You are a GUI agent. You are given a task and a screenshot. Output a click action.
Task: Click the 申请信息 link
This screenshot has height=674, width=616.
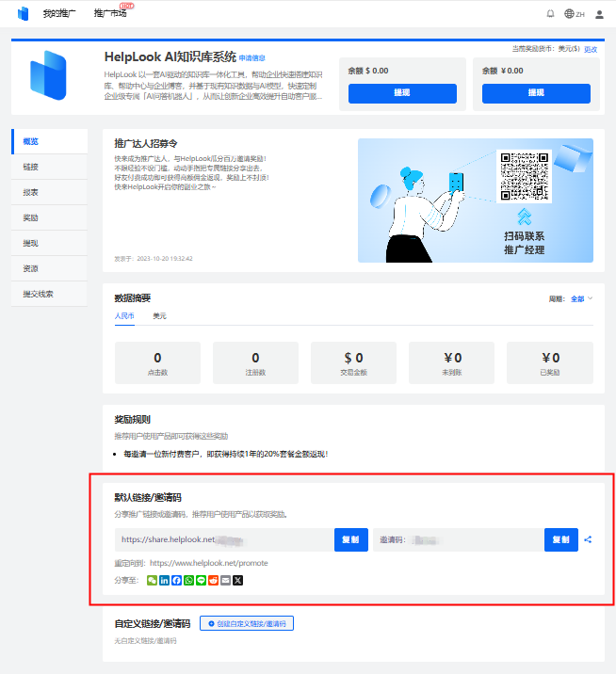point(252,58)
